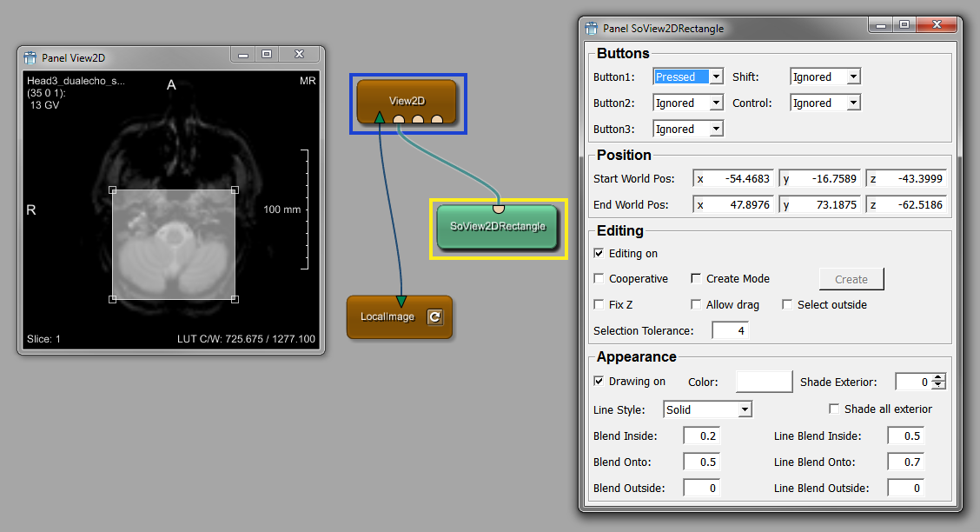Click the View2D module node
980x532 pixels.
pyautogui.click(x=406, y=100)
